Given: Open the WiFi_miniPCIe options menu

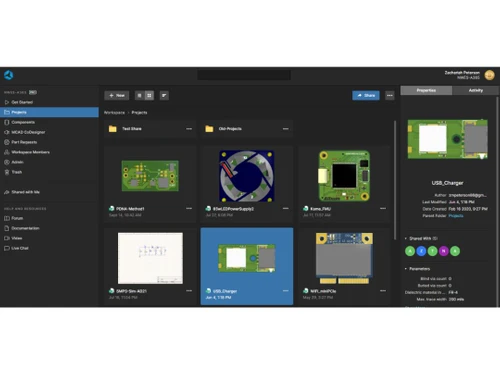Looking at the screenshot, I should [383, 291].
